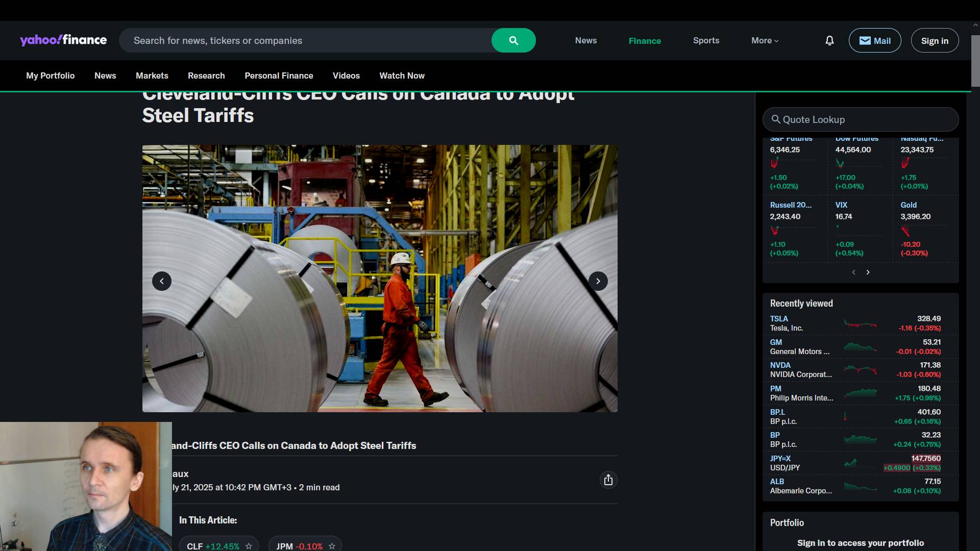This screenshot has height=551, width=980.
Task: Open notifications bell icon
Action: pos(829,40)
